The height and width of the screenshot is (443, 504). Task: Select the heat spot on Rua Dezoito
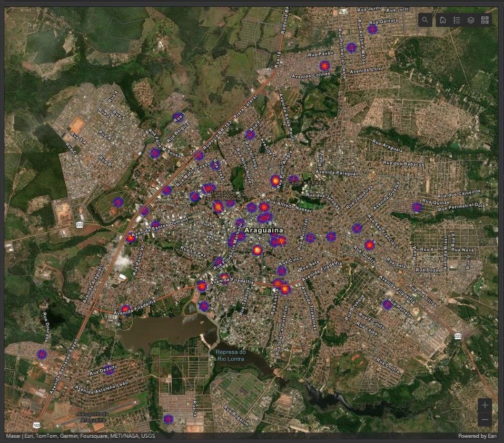[109, 370]
